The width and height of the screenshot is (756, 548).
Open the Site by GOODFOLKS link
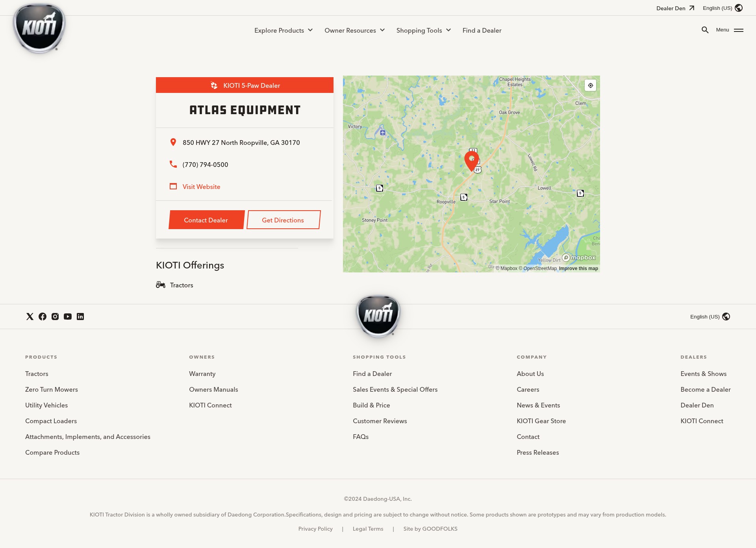430,529
